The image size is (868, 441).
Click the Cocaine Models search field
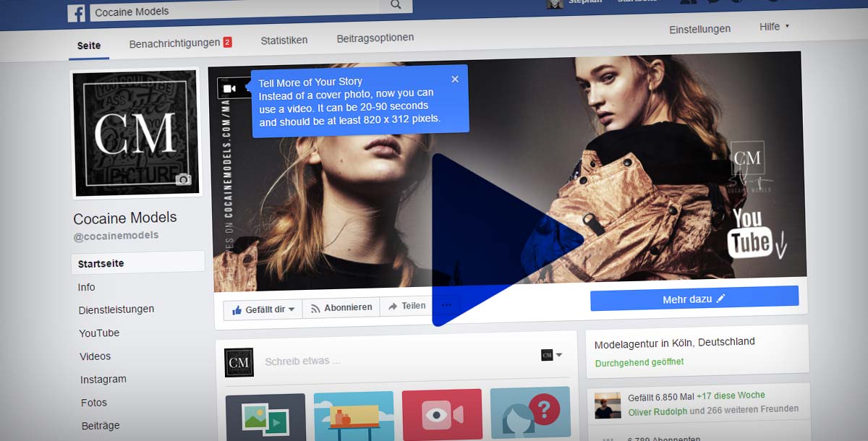point(235,9)
